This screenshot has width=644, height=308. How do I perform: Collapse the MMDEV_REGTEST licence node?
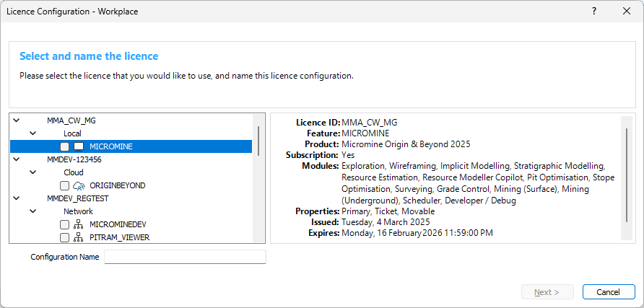tap(17, 198)
